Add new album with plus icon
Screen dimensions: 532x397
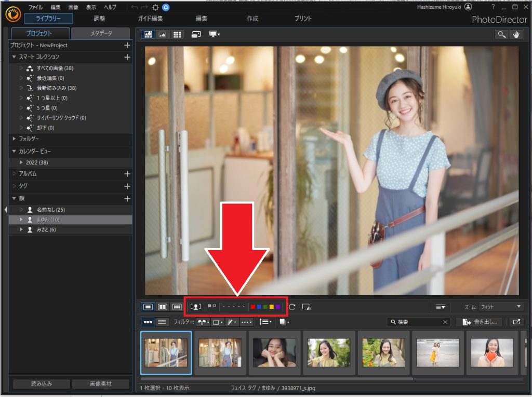[127, 174]
